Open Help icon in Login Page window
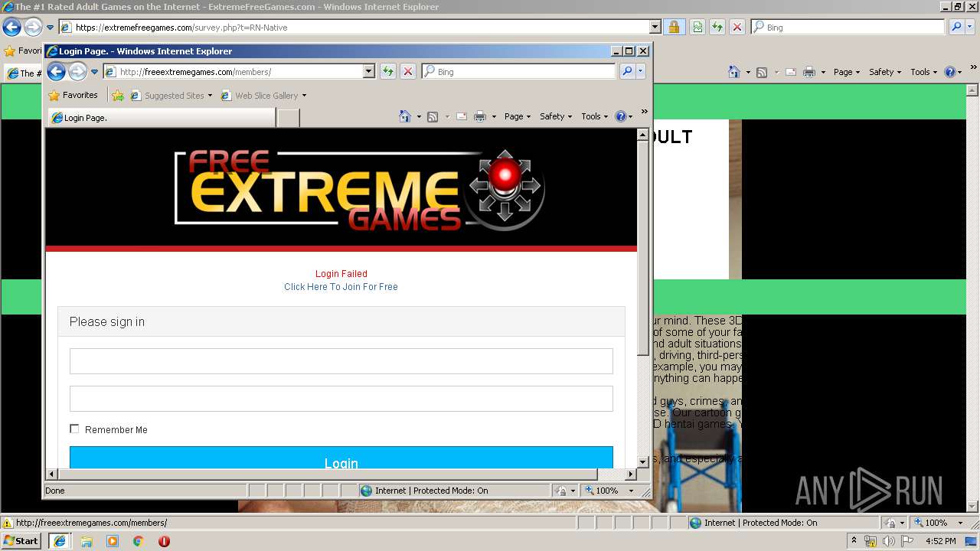Screen dimensions: 980x551 coord(621,116)
